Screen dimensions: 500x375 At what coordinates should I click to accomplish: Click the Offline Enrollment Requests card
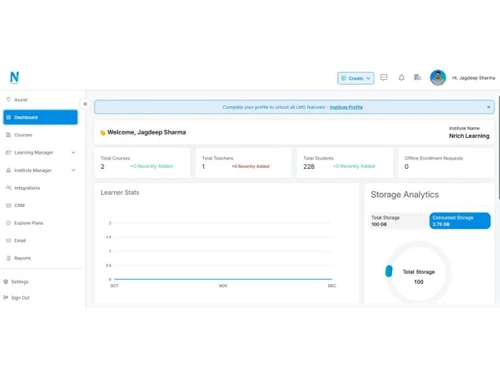(x=446, y=163)
